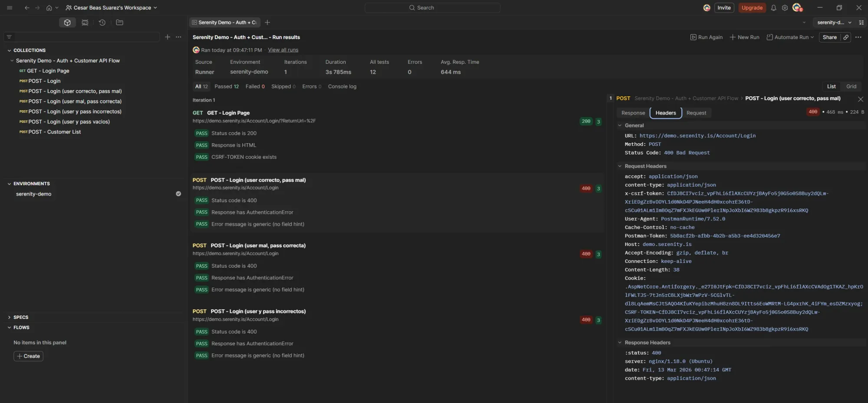Open the serenity-d environment selector dropdown
This screenshot has width=868, height=403.
(x=834, y=22)
